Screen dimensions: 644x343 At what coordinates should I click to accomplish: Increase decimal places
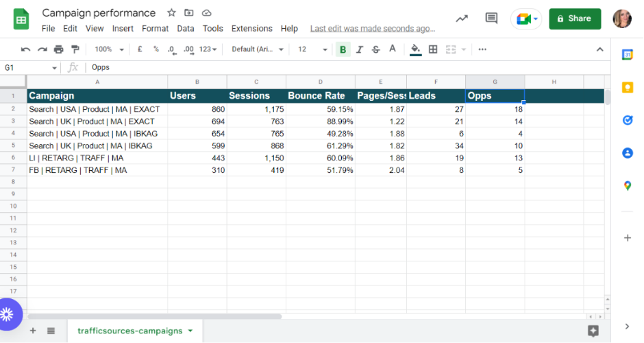pos(188,50)
